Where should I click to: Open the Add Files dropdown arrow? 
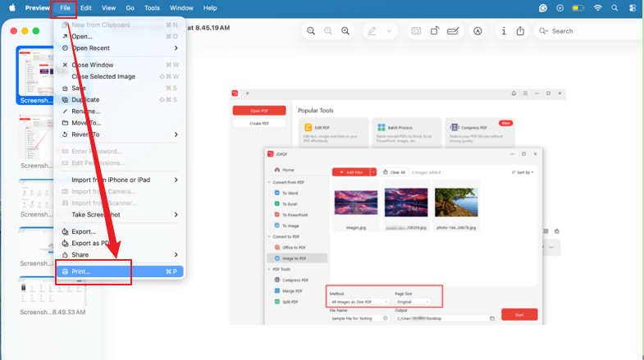point(373,172)
